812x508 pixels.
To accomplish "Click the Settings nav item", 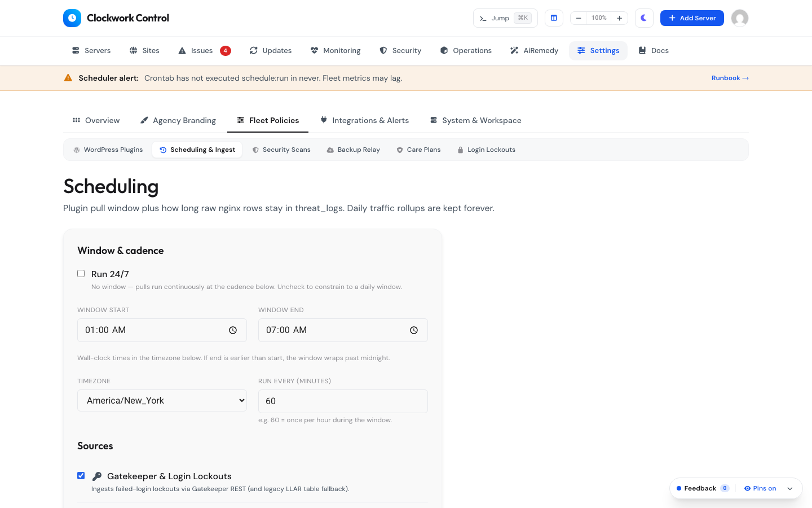I will click(598, 51).
